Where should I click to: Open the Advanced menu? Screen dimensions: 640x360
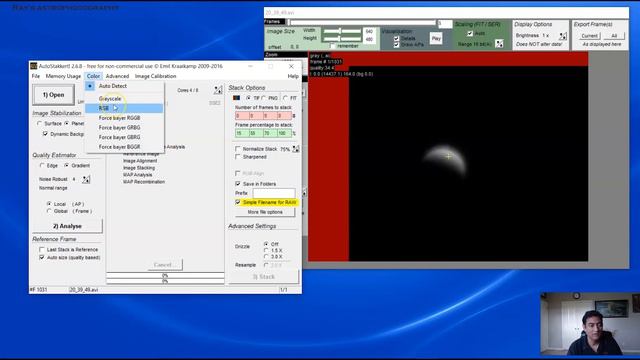point(117,76)
